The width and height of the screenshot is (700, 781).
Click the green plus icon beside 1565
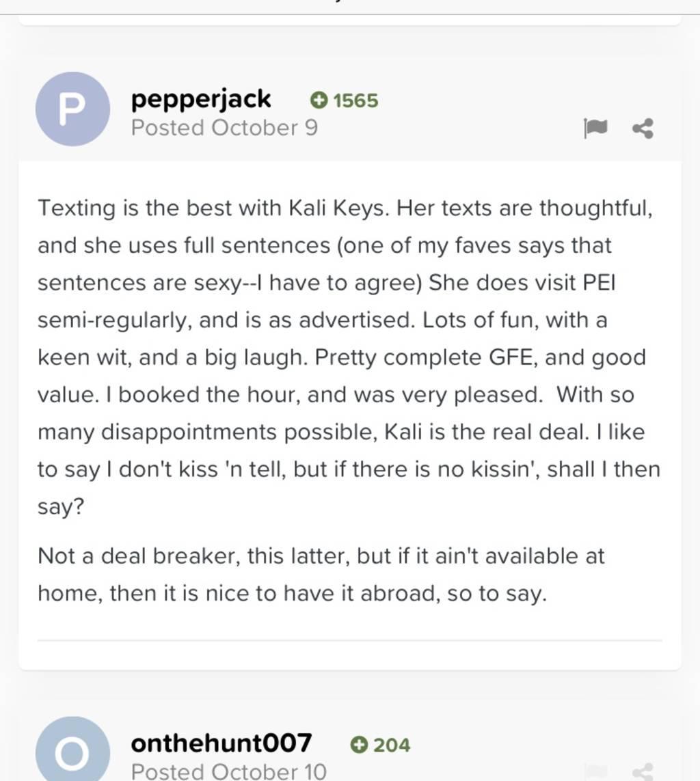tap(319, 100)
